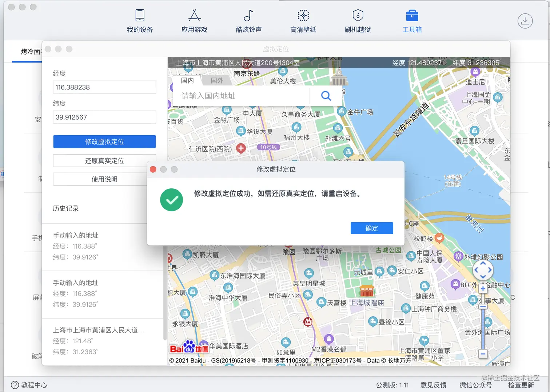Click the map pan direction control
The width and height of the screenshot is (550, 392).
(x=483, y=271)
